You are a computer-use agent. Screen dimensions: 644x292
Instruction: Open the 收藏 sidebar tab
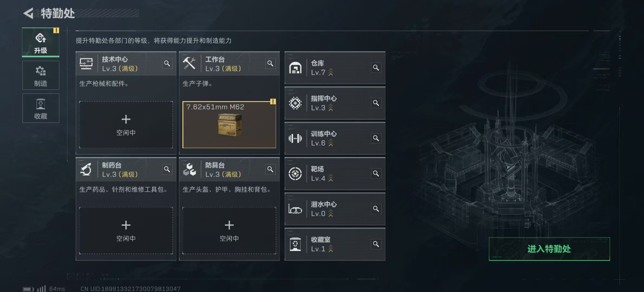(x=41, y=108)
